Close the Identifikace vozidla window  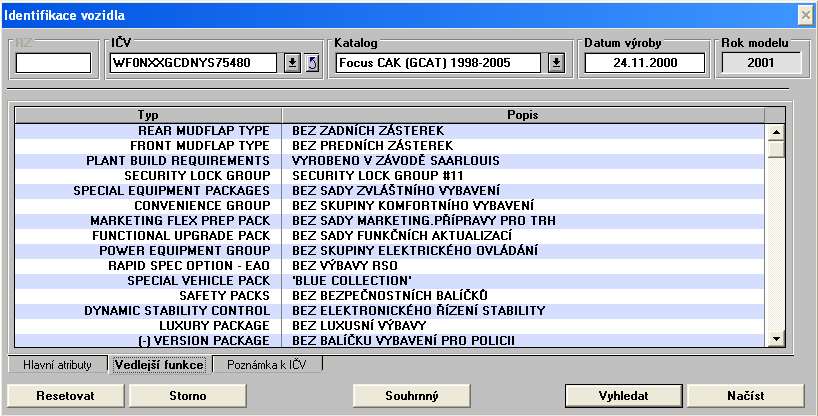coord(805,14)
